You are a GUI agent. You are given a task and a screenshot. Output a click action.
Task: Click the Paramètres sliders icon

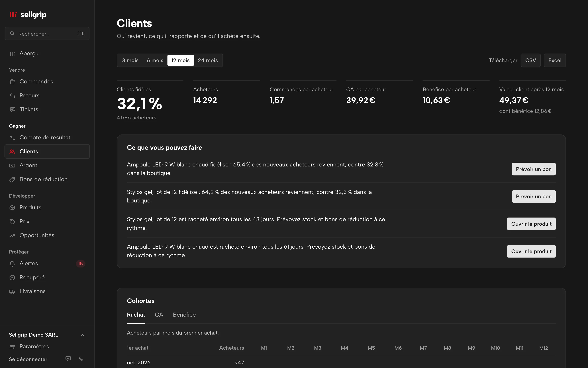coord(12,347)
